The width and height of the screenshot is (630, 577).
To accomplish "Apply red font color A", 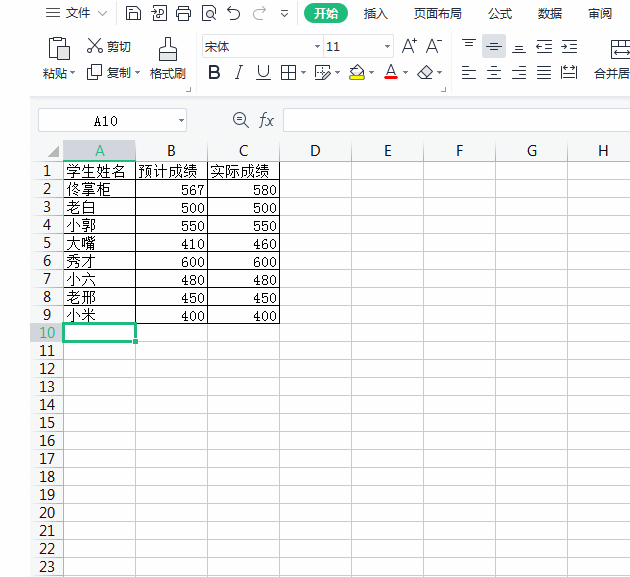I will point(391,72).
